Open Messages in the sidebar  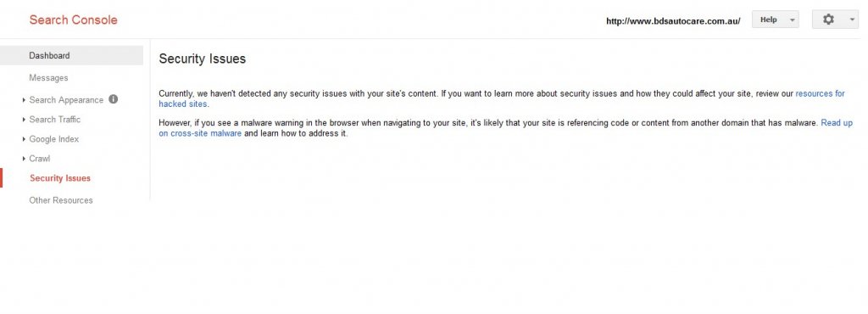48,78
